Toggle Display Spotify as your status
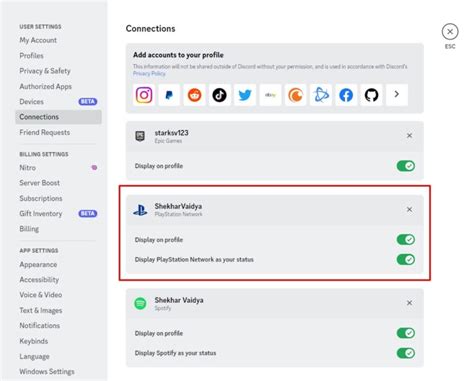The width and height of the screenshot is (474, 381). [x=406, y=353]
